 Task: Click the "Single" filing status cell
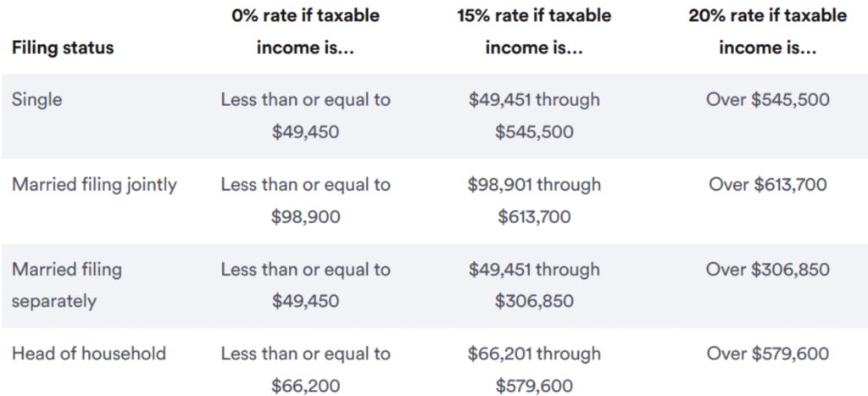click(x=37, y=99)
